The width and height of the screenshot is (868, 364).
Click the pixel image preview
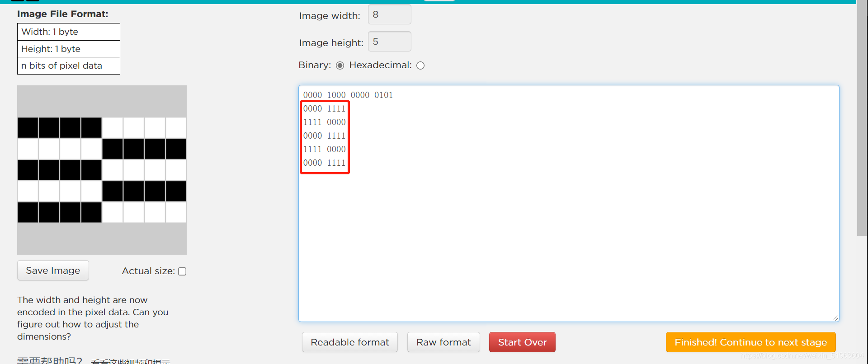102,170
